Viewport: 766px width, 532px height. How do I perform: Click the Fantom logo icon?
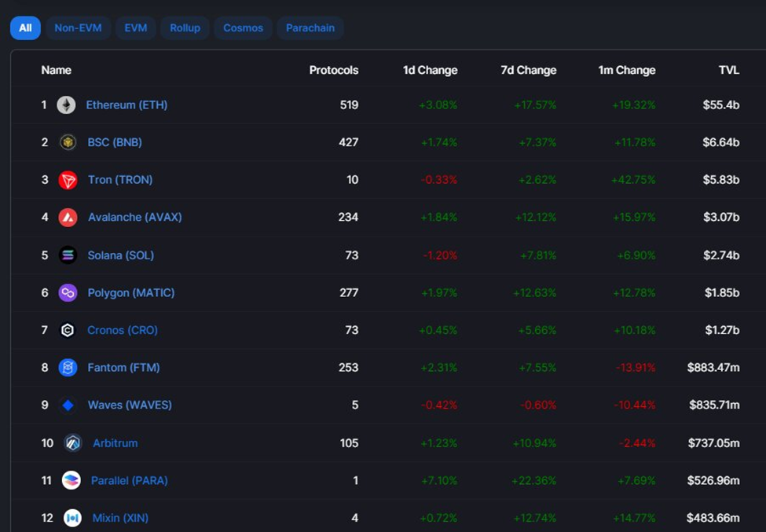tap(68, 368)
